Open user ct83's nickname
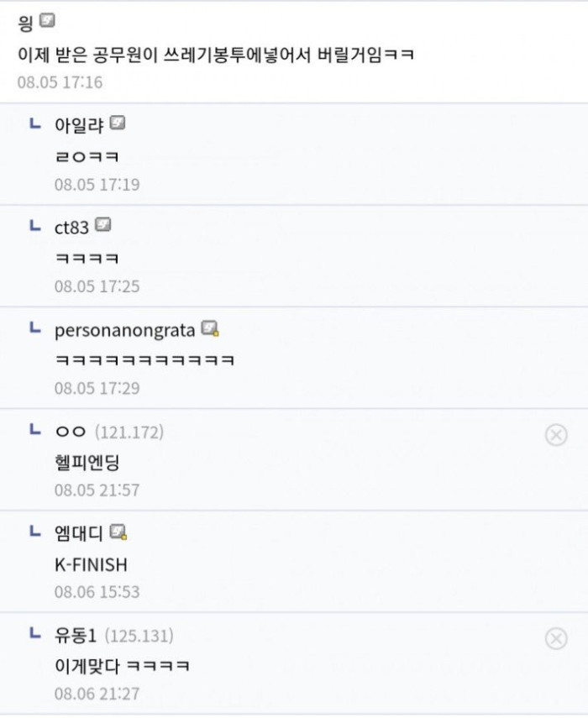The height and width of the screenshot is (718, 588). click(x=71, y=227)
